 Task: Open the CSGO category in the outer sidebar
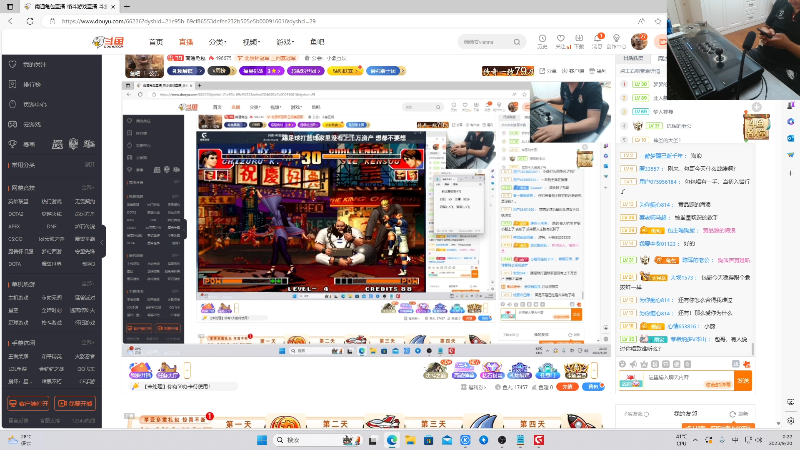tap(15, 239)
